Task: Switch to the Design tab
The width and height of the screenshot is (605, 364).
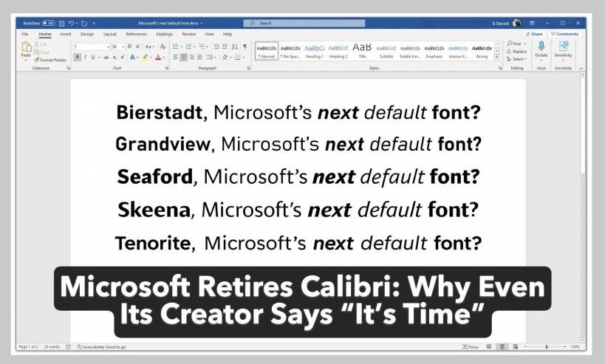Action: (x=87, y=34)
